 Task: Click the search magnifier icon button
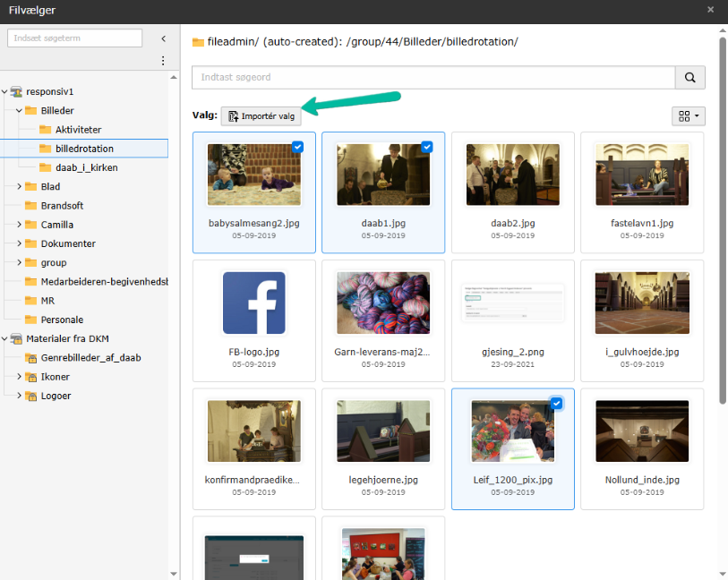tap(689, 78)
